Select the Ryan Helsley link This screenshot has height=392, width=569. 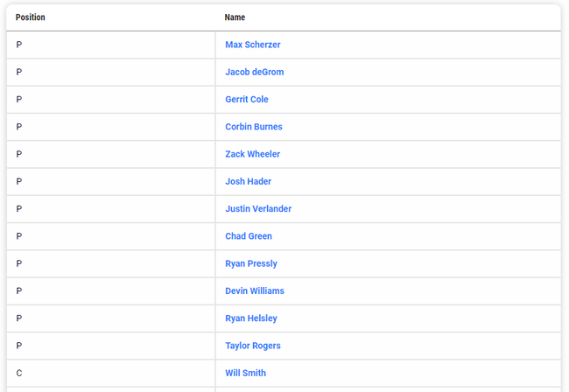click(250, 318)
